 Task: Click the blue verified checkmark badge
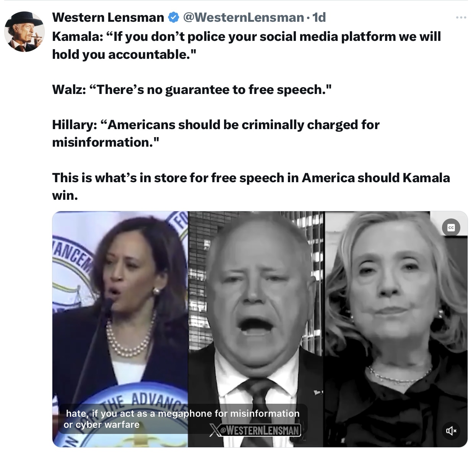tap(174, 17)
